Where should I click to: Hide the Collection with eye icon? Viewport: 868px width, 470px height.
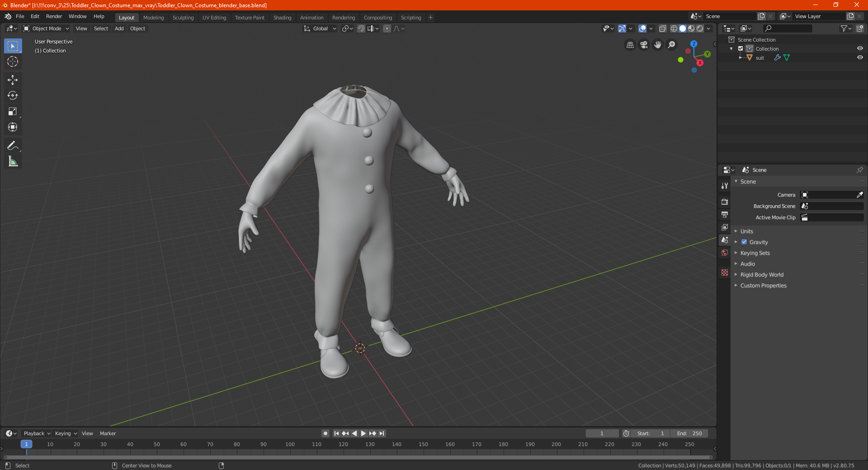(860, 48)
